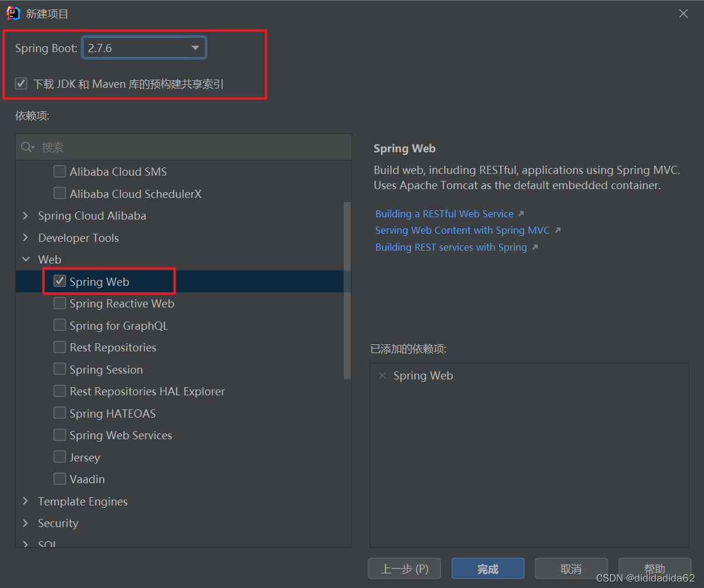Collapse the Web group
This screenshot has width=704, height=588.
click(x=25, y=259)
